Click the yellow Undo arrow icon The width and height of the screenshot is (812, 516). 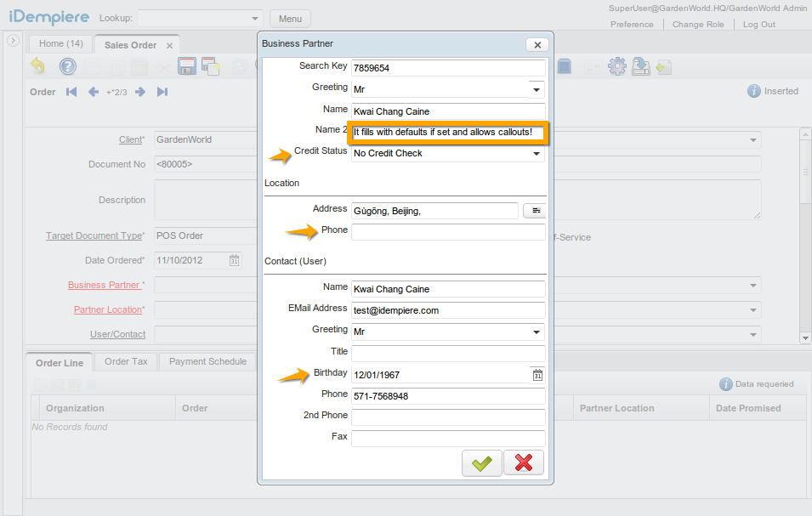(38, 66)
